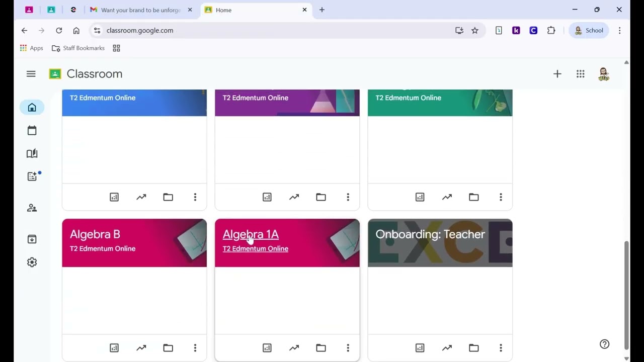The image size is (644, 362).
Task: Reload the current browser page
Action: coord(59,30)
